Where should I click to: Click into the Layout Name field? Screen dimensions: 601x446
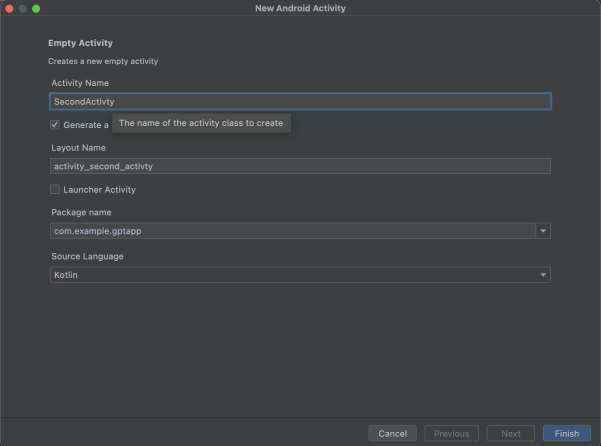pyautogui.click(x=300, y=166)
